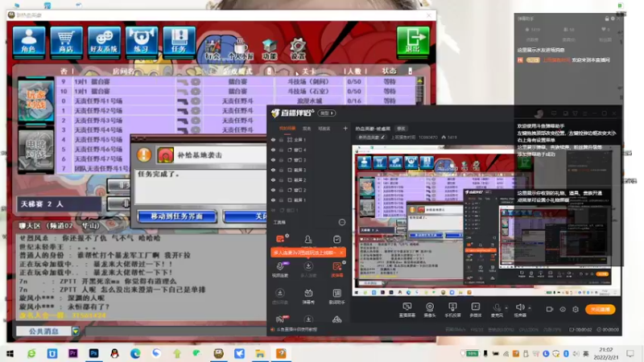Click the 房间名 column header
644x362 pixels.
pos(123,71)
